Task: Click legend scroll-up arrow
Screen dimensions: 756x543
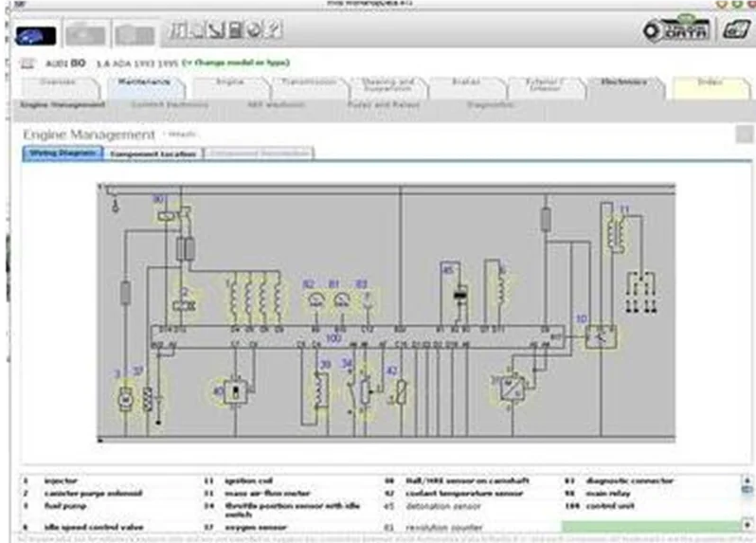Action: [747, 480]
